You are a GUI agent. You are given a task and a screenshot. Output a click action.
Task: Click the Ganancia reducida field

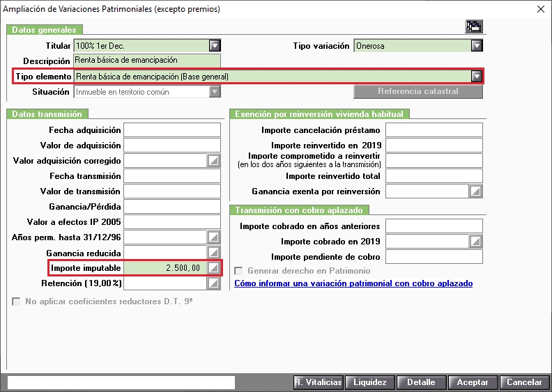[165, 253]
